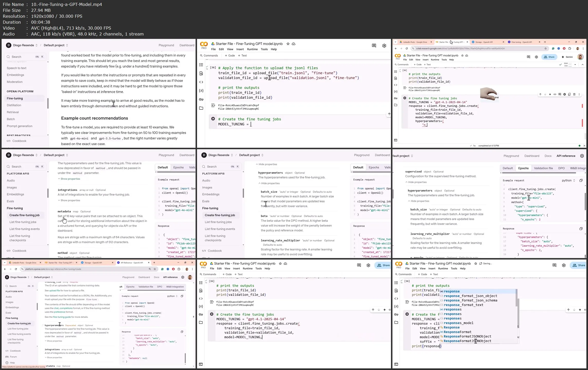Screen dimensions: 588x370
Task: Open python language dropdown in platform.openai.com browser window
Action: point(172,296)
